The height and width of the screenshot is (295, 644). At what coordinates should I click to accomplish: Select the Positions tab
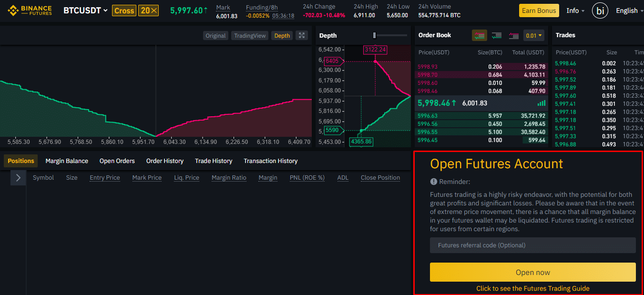pyautogui.click(x=21, y=161)
